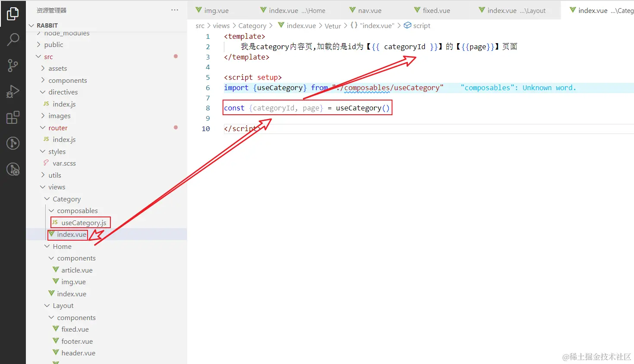The image size is (634, 364).
Task: Open the Extensions view
Action: coord(13,117)
